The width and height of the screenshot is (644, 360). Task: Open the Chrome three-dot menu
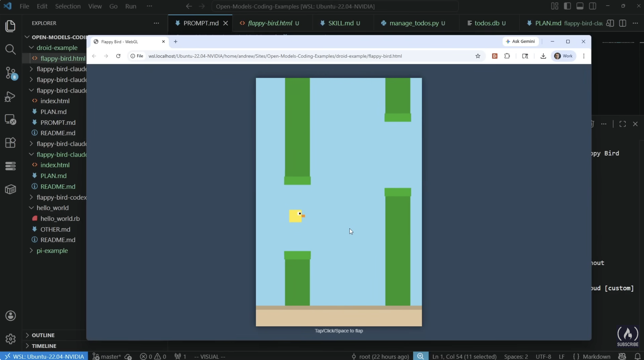coord(584,56)
